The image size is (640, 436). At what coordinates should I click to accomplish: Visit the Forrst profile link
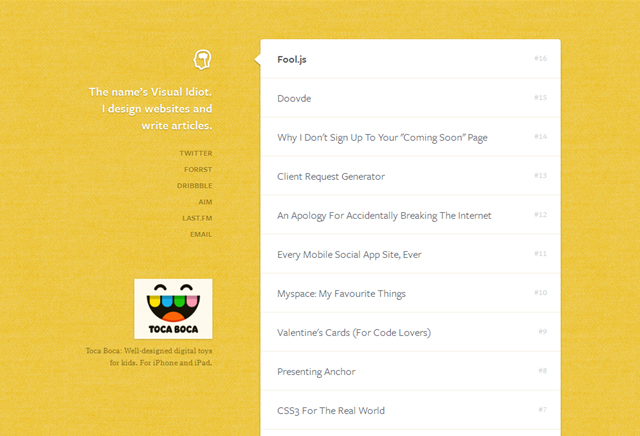click(198, 169)
